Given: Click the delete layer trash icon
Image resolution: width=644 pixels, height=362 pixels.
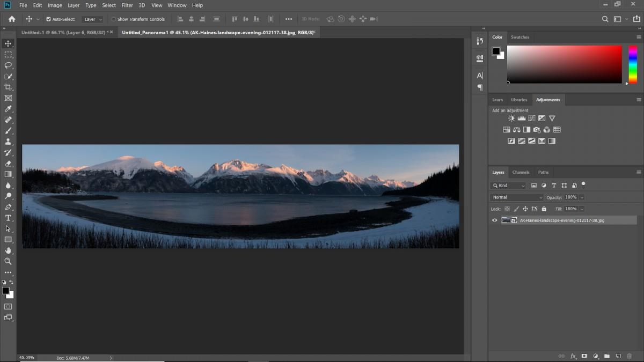Looking at the screenshot, I should [630, 356].
